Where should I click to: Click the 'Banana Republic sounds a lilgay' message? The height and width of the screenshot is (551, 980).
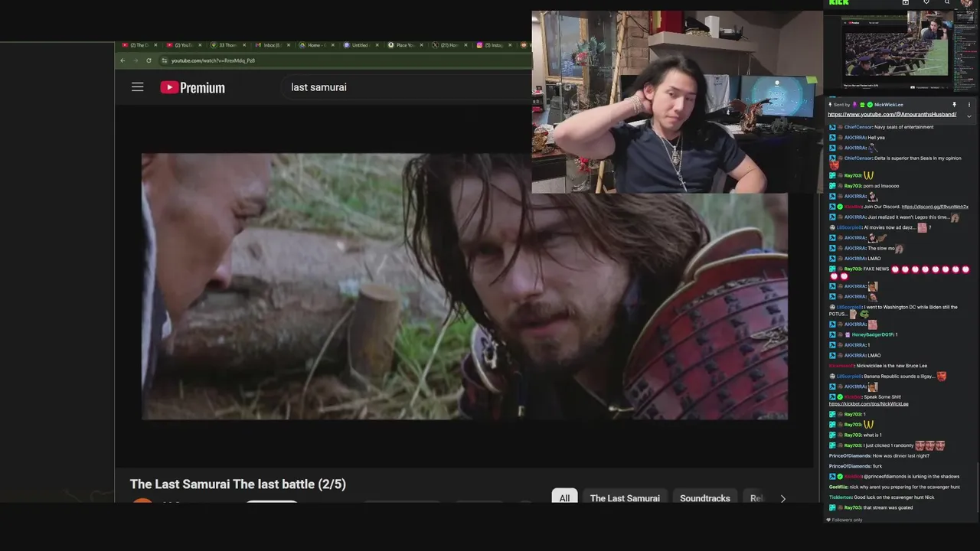901,377
